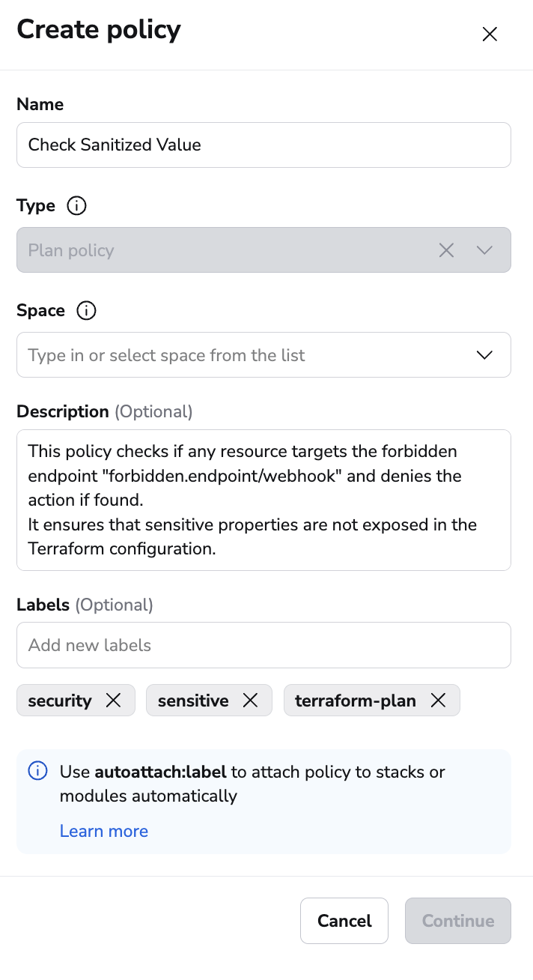Expand the Space selection dropdown

click(484, 354)
